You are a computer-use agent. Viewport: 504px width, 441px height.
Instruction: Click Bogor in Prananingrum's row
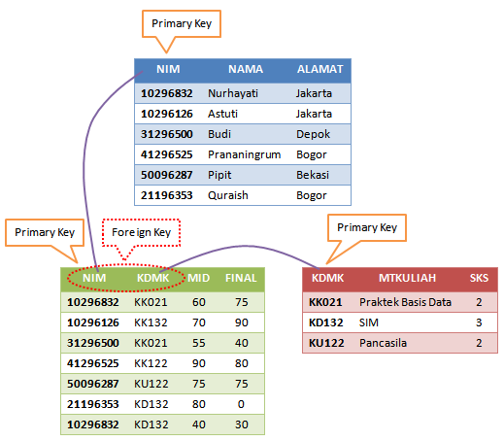(x=312, y=154)
